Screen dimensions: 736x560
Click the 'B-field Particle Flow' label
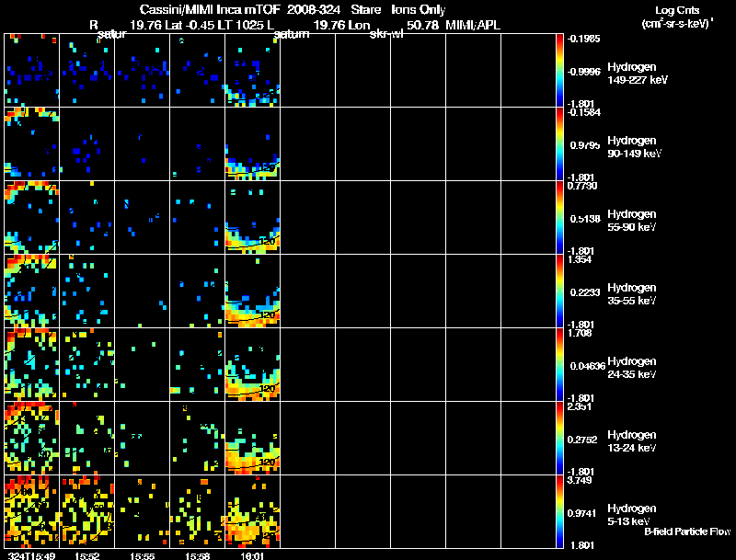click(687, 531)
